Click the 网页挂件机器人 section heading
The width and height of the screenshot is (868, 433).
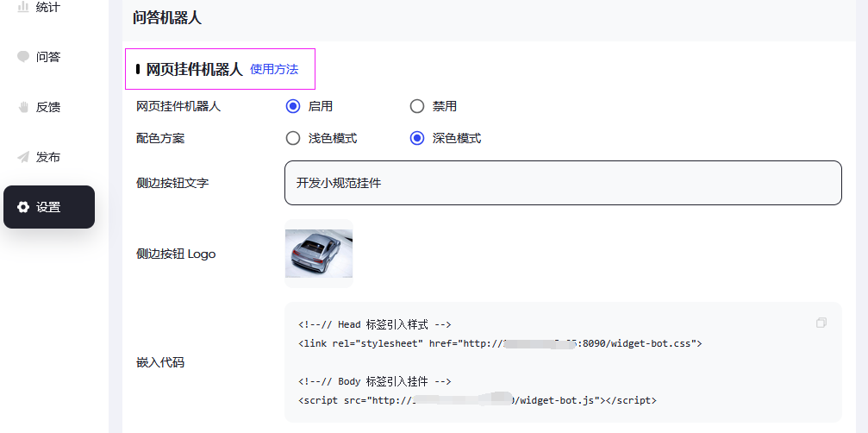[194, 69]
